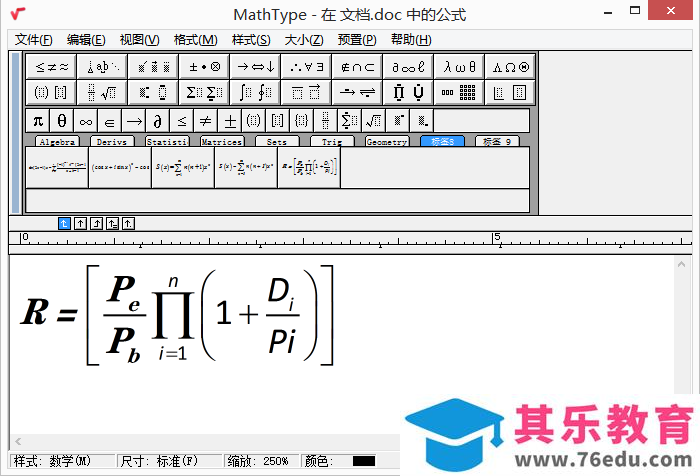Open the 编辑(E) menu
Viewport: 700px width, 476px height.
point(86,40)
